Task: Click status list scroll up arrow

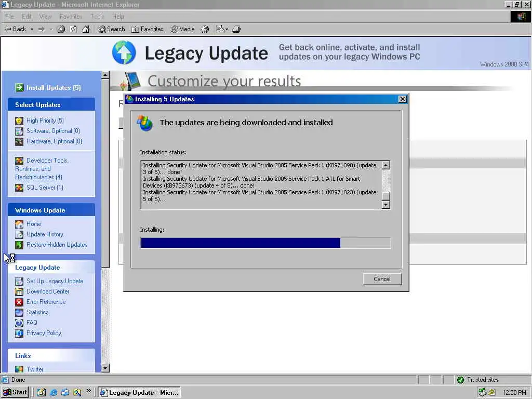Action: tap(386, 165)
